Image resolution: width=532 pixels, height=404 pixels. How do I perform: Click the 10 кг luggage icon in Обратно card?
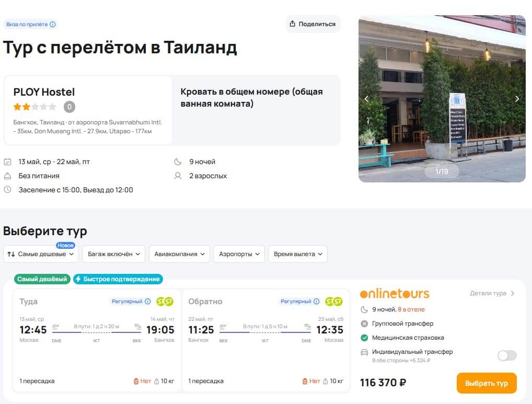point(326,382)
